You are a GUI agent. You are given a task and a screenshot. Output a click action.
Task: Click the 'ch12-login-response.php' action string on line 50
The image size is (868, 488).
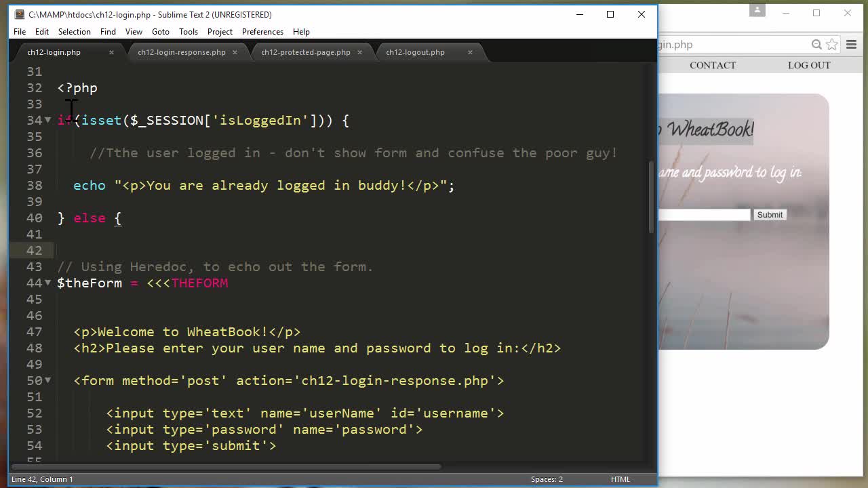pyautogui.click(x=395, y=380)
